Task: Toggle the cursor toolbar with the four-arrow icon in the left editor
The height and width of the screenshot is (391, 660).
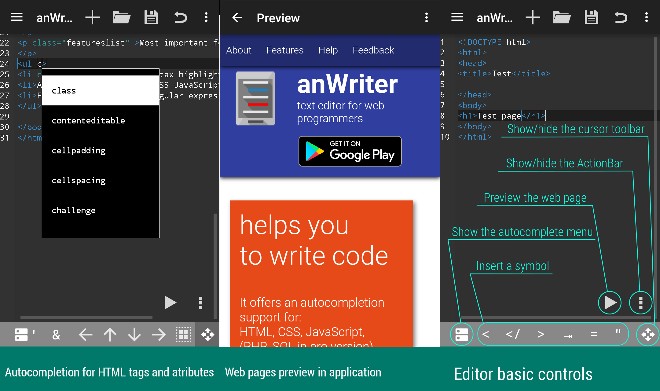Action: [207, 335]
